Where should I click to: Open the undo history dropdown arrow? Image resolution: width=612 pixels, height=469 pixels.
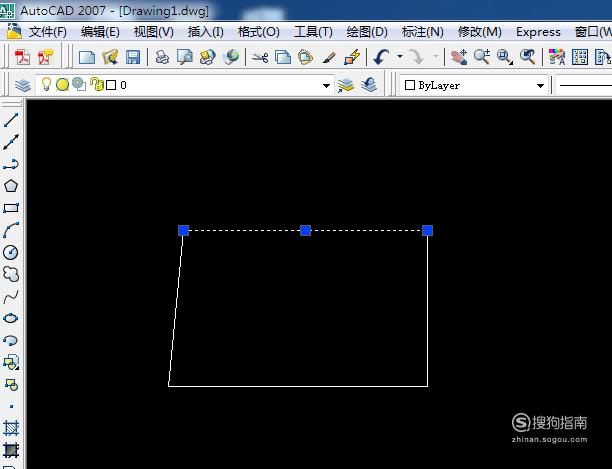(400, 57)
